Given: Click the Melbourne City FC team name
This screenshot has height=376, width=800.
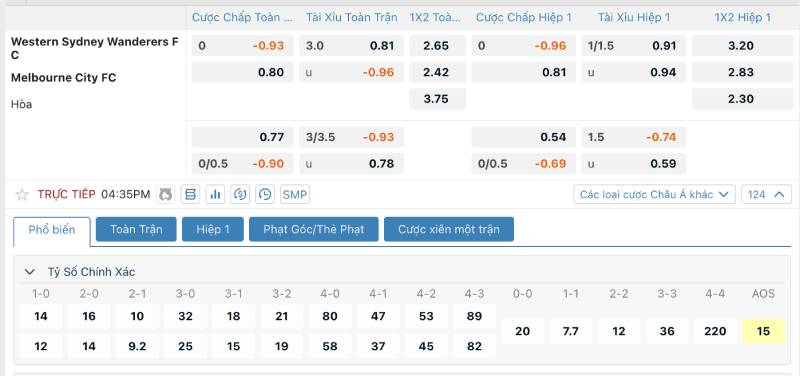Looking at the screenshot, I should pos(63,78).
